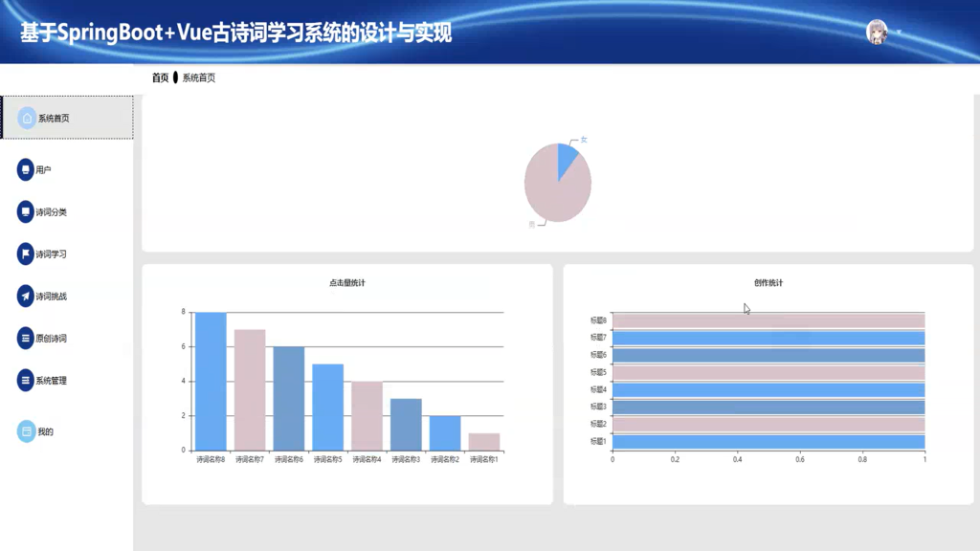980x551 pixels.
Task: Expand the 系统管理 menu
Action: tap(51, 381)
